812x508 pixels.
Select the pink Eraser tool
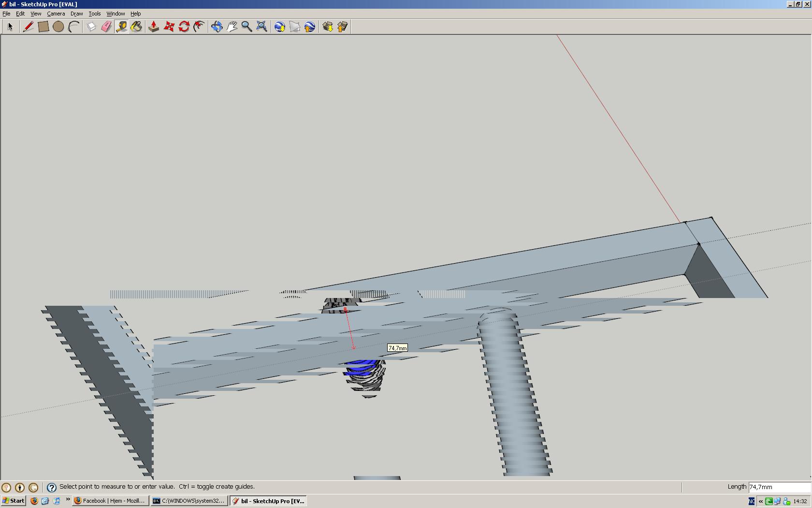(106, 27)
